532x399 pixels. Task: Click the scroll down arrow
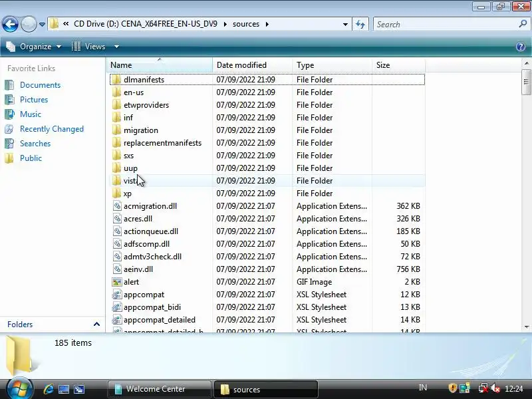(526, 327)
